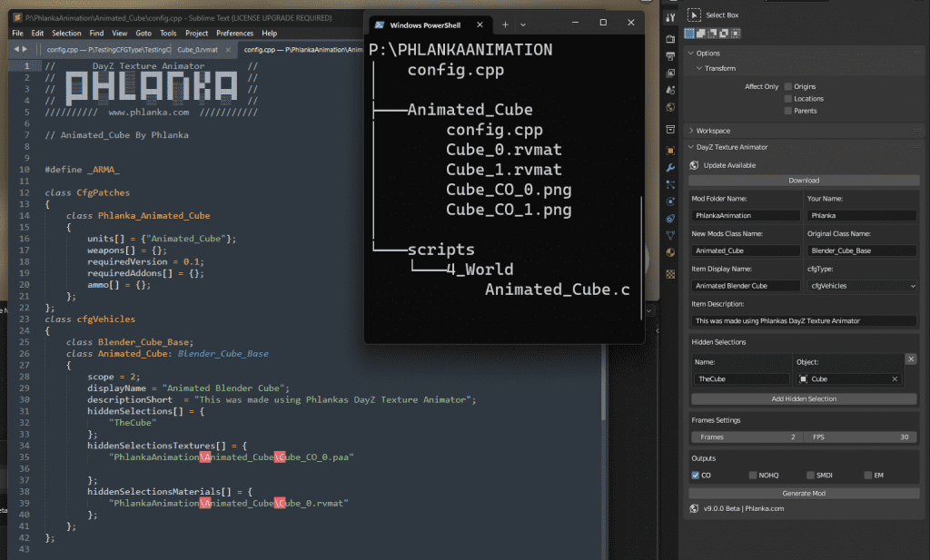Image resolution: width=930 pixels, height=560 pixels.
Task: Toggle the Origins option under Affect Only
Action: coord(787,86)
